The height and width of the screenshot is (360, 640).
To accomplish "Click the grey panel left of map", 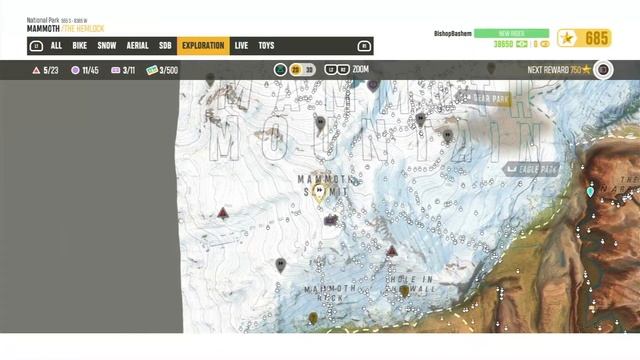I will pyautogui.click(x=90, y=206).
